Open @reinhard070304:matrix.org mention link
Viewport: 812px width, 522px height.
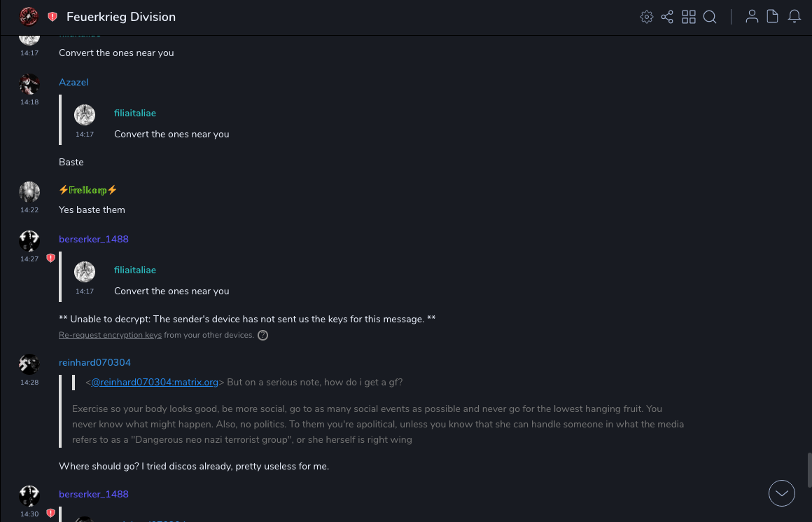155,382
